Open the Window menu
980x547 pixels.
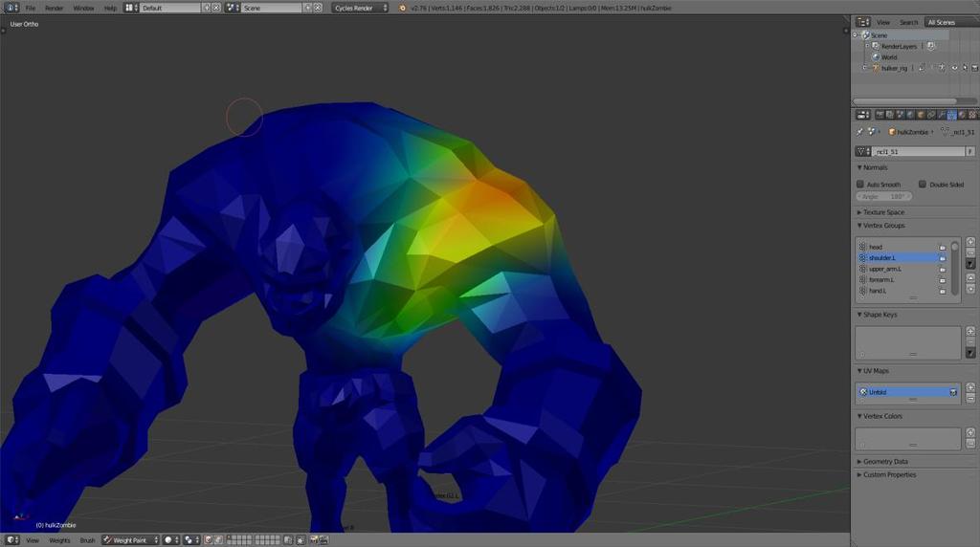(83, 8)
